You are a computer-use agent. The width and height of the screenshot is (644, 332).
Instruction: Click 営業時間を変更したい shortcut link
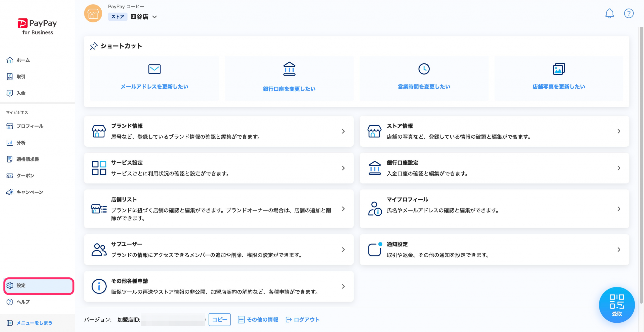click(424, 87)
